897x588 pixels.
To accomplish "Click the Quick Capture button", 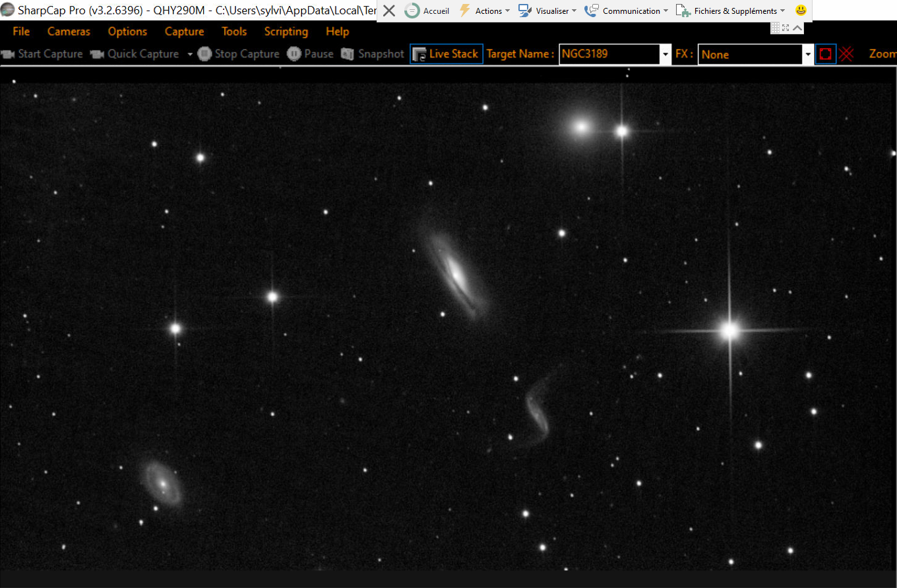I will point(135,54).
